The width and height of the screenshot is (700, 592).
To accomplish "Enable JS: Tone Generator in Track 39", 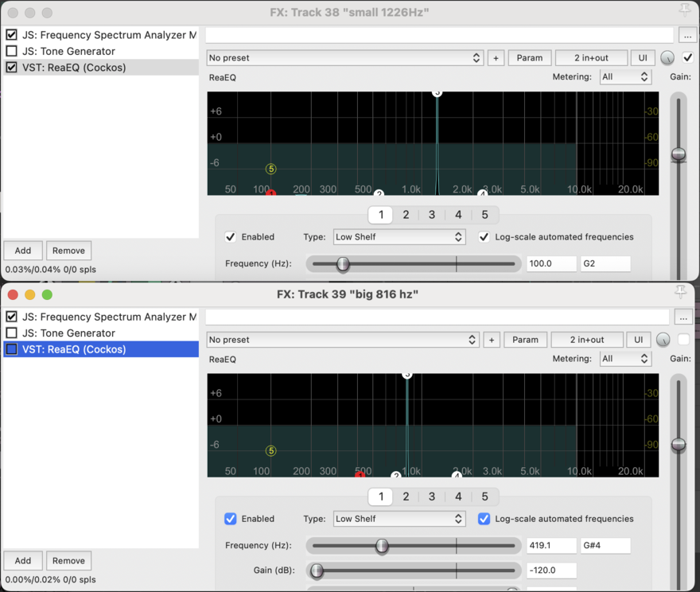I will point(12,333).
